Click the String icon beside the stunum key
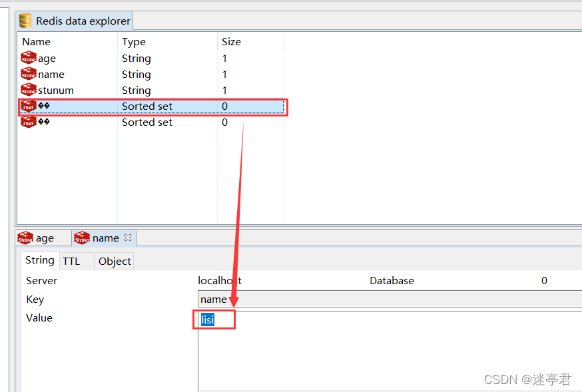Image resolution: width=582 pixels, height=392 pixels. coord(29,90)
